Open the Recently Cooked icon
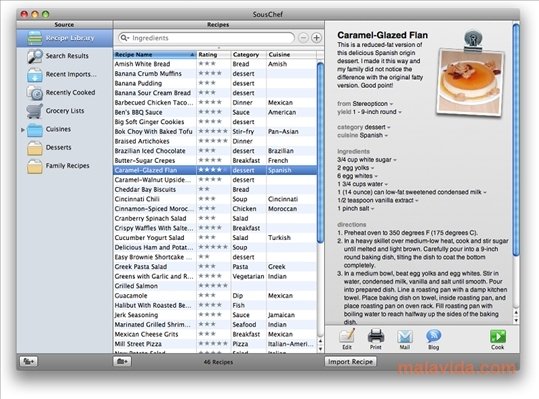Screen dimensions: 539x399 (x=35, y=93)
